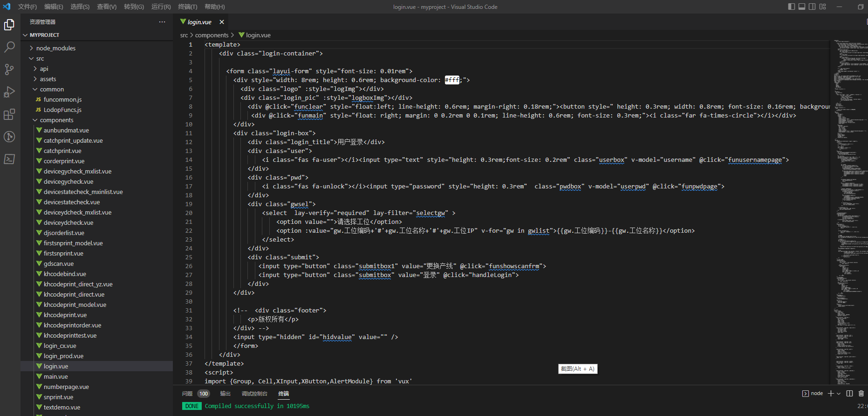The image size is (868, 416).
Task: Click the timeline clock icon in activity bar
Action: point(9,137)
